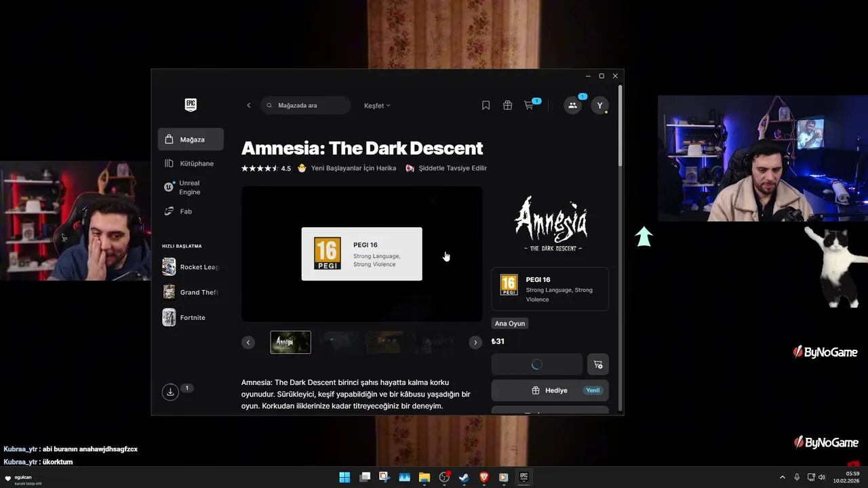Image resolution: width=868 pixels, height=488 pixels.
Task: Click the Amnesia The Dark Descent logo
Action: 551,225
